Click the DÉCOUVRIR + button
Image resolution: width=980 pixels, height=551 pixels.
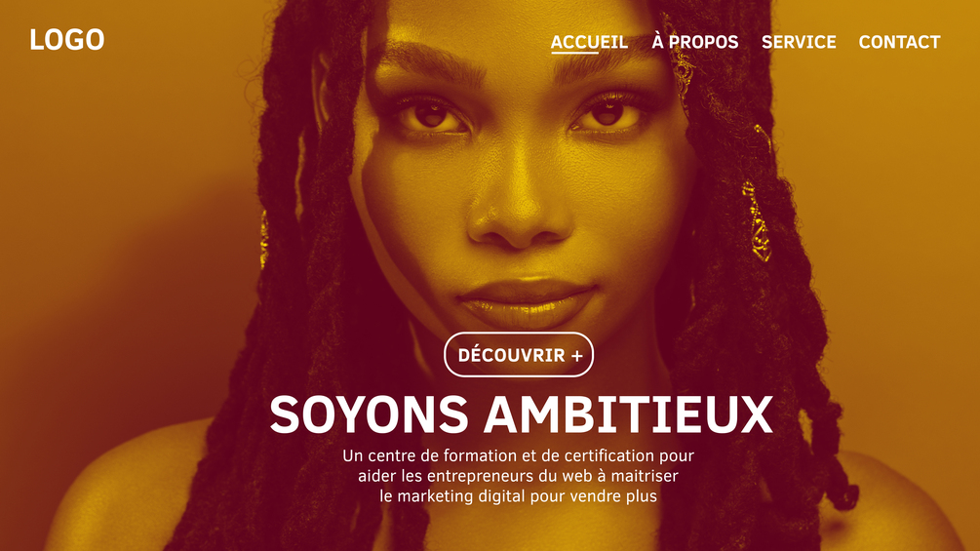tap(519, 355)
